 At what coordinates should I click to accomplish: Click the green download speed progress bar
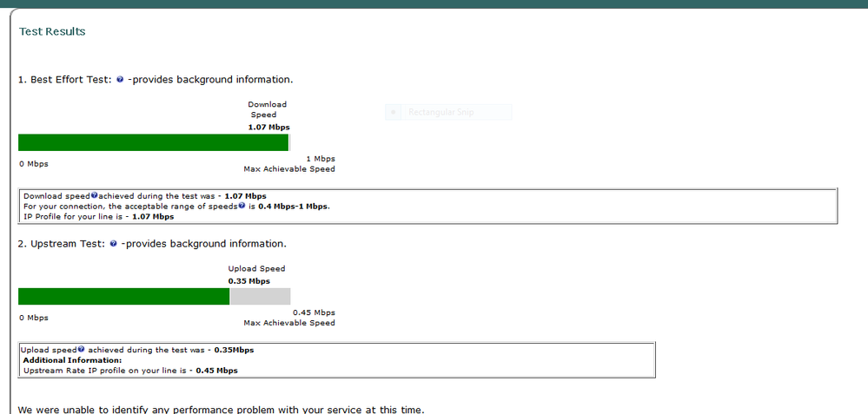[153, 142]
